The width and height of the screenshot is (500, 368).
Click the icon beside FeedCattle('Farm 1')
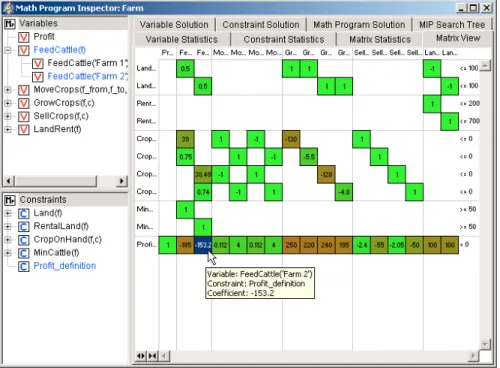[38, 63]
